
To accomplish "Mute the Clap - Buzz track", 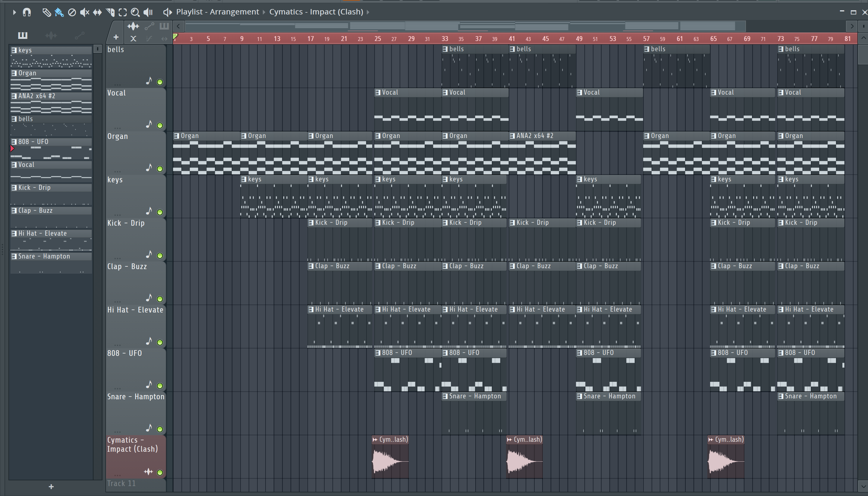I will (160, 299).
